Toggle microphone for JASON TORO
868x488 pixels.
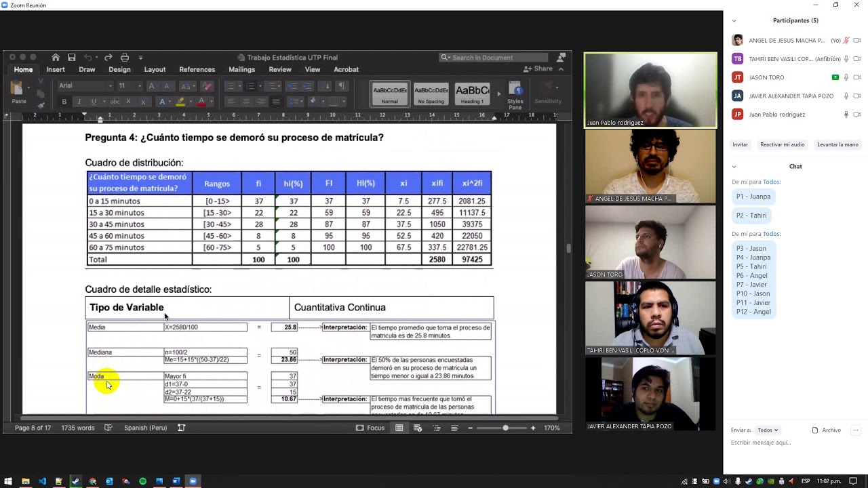(x=846, y=77)
